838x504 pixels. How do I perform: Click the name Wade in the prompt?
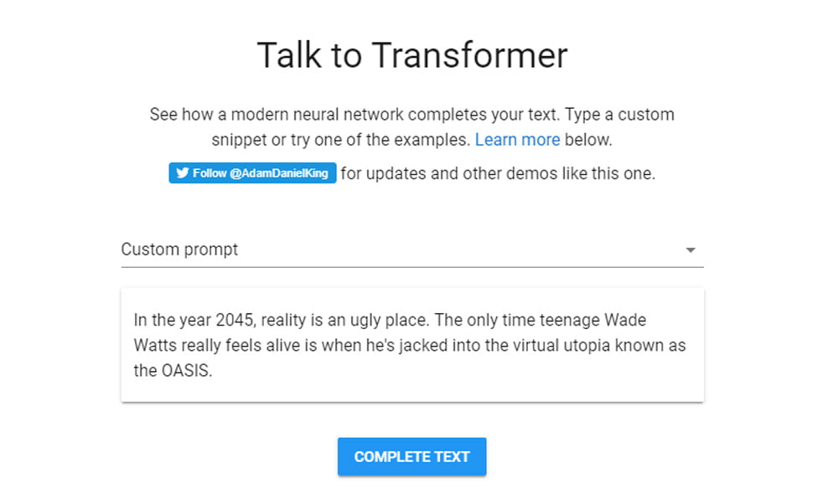coord(625,320)
